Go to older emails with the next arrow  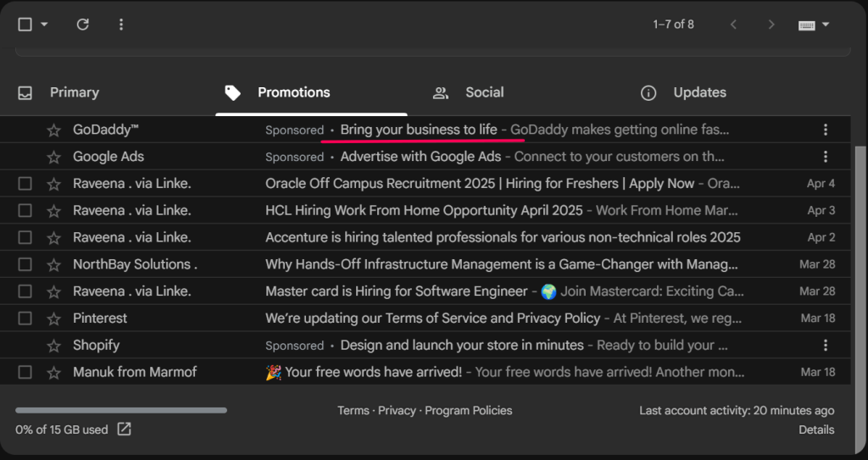[771, 25]
